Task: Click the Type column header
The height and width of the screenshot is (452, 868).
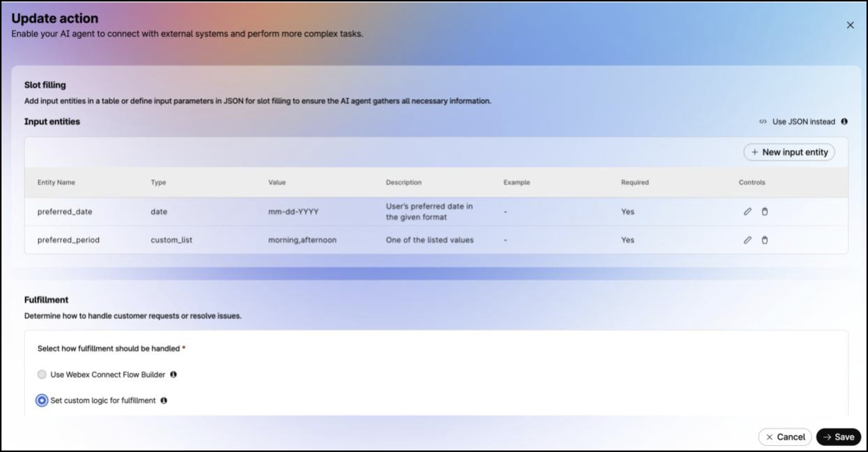Action: [158, 182]
